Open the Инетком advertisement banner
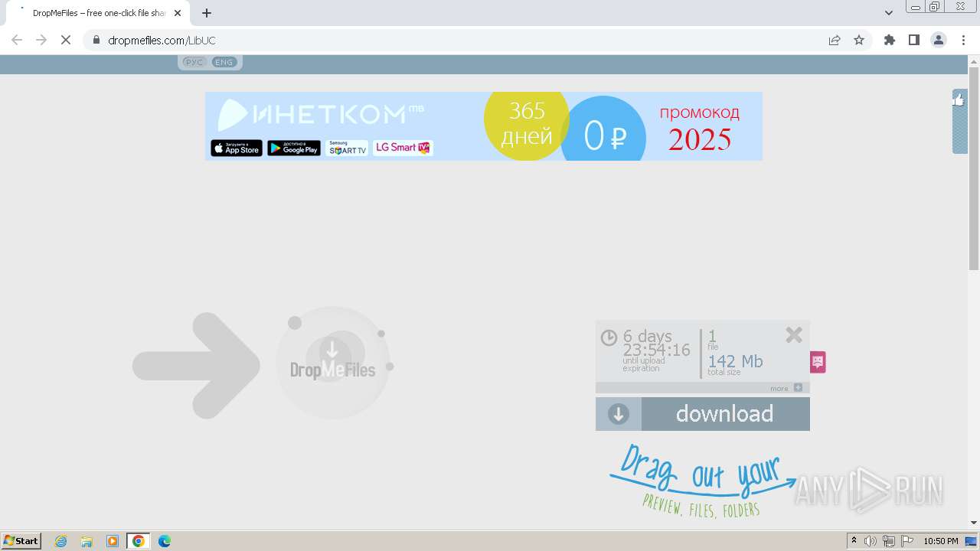This screenshot has width=980, height=551. pos(484,126)
